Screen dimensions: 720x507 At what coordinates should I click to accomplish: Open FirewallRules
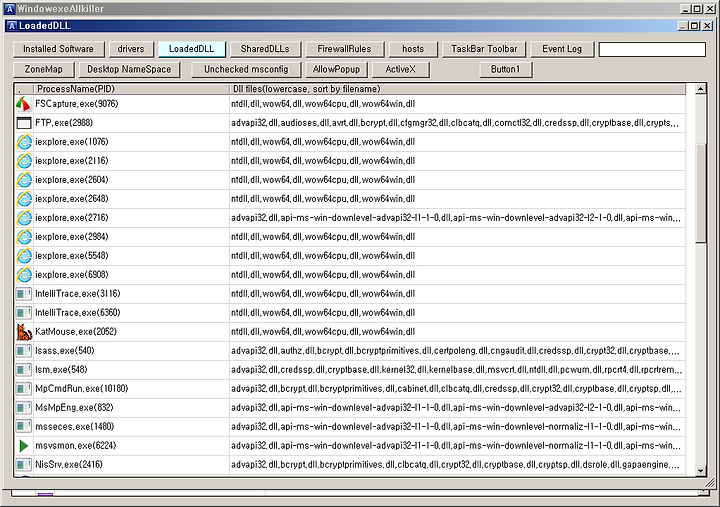(x=344, y=49)
